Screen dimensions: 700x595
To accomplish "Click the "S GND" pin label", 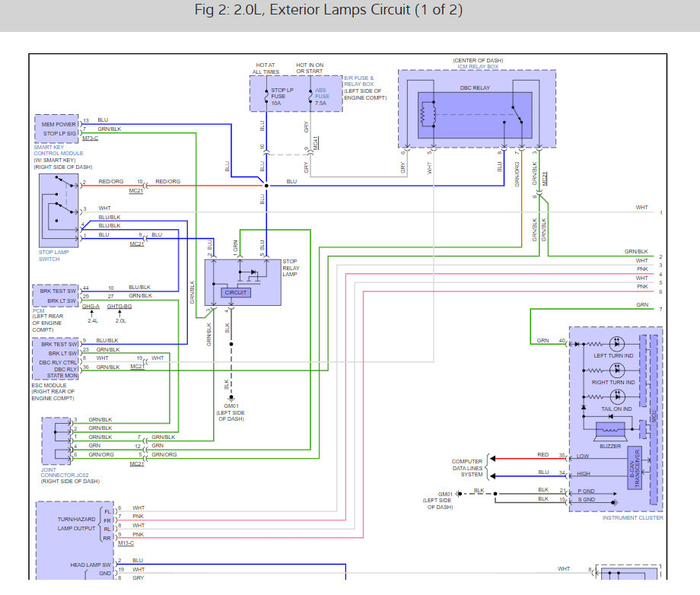I will pos(586,499).
